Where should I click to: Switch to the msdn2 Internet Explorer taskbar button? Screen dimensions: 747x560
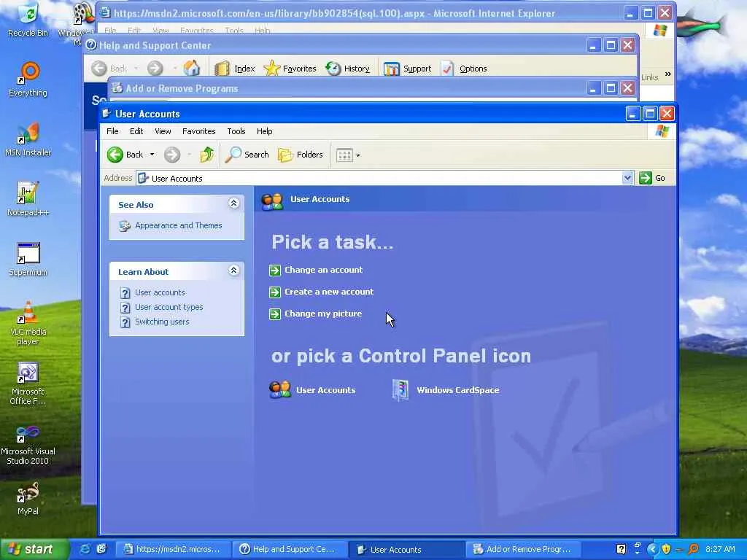point(172,549)
